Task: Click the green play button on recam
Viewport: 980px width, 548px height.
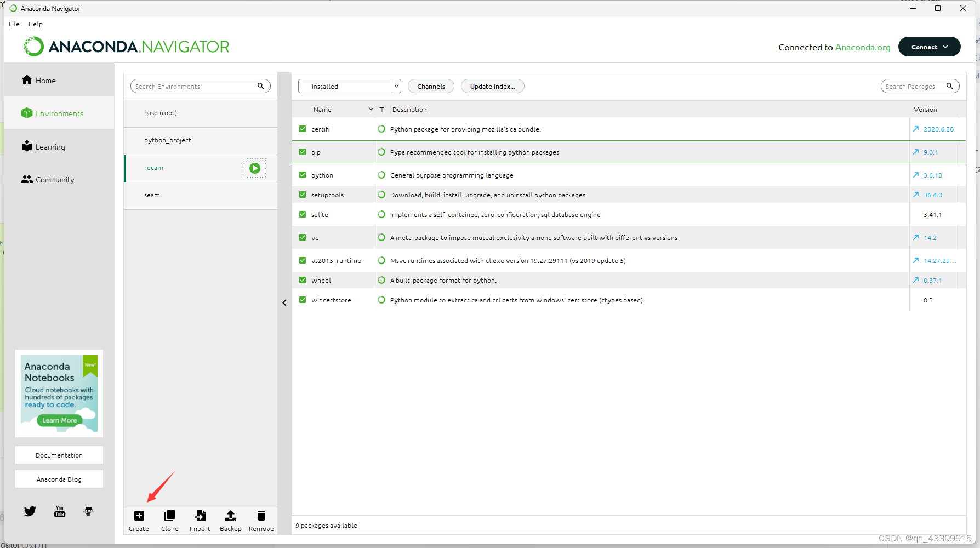Action: [x=255, y=168]
